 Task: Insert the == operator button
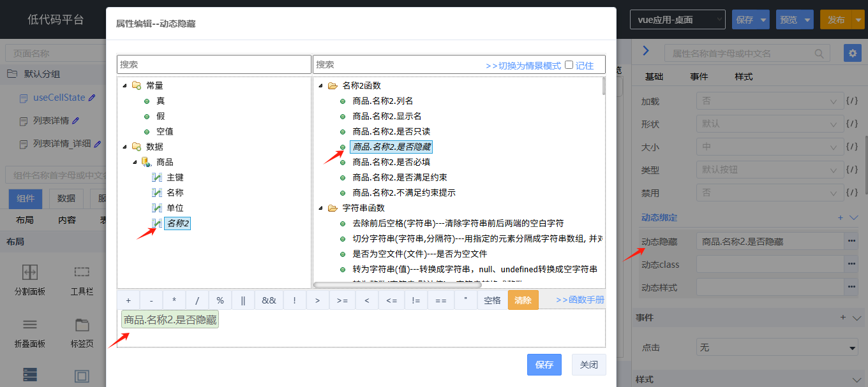click(441, 300)
